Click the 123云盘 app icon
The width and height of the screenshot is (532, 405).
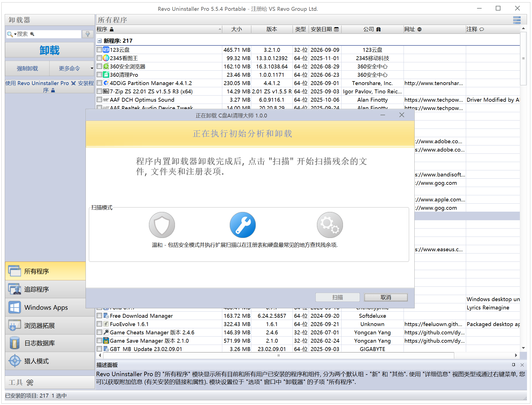coord(106,50)
